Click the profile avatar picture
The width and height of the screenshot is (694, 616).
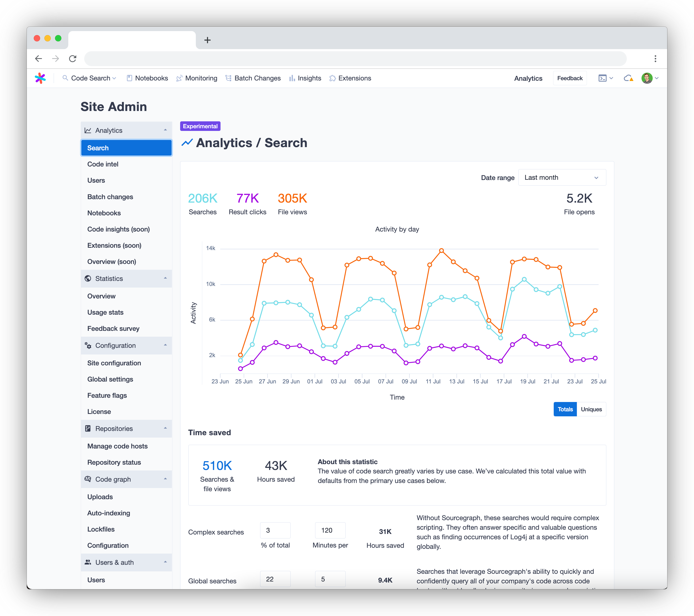647,78
